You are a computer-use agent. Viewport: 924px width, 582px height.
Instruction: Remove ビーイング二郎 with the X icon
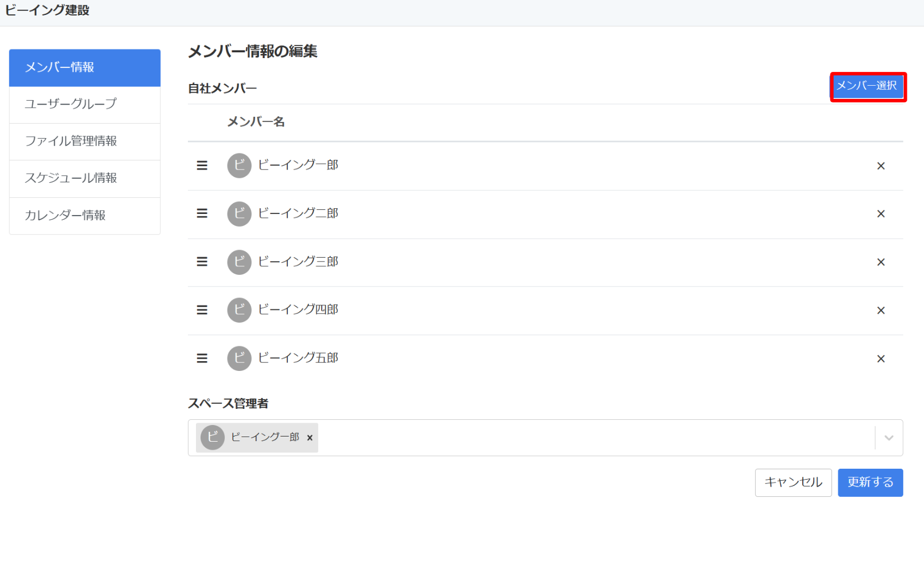click(x=881, y=214)
